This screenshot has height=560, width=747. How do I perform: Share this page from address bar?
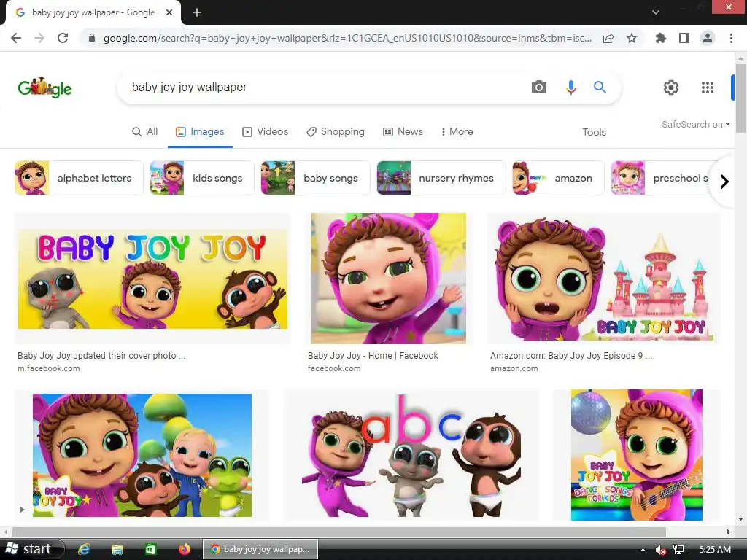click(608, 38)
